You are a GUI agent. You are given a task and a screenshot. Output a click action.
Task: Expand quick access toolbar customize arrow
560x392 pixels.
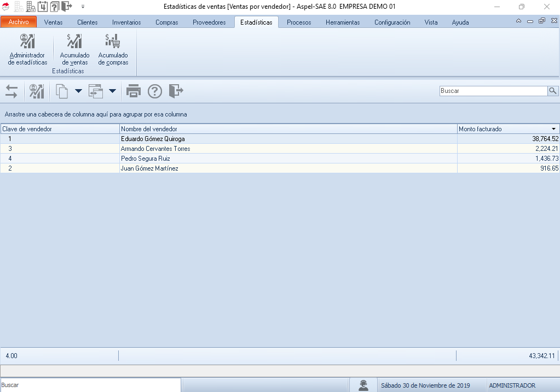pyautogui.click(x=83, y=7)
